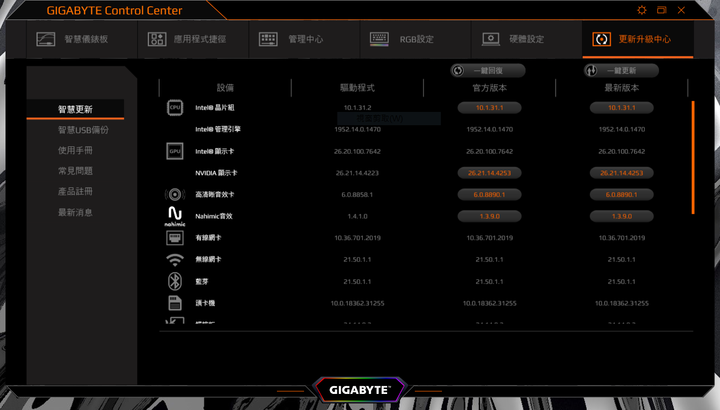Open 使用手冊 in sidebar

click(x=75, y=151)
